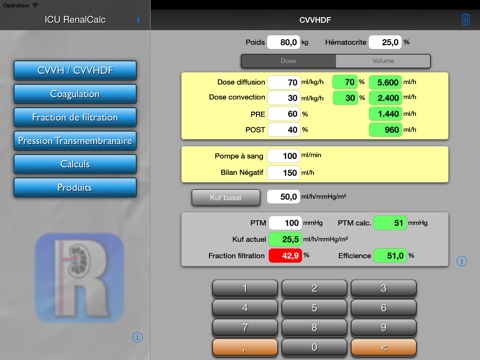The image size is (480, 360).
Task: Tap keypad digit 9
Action: point(384,327)
